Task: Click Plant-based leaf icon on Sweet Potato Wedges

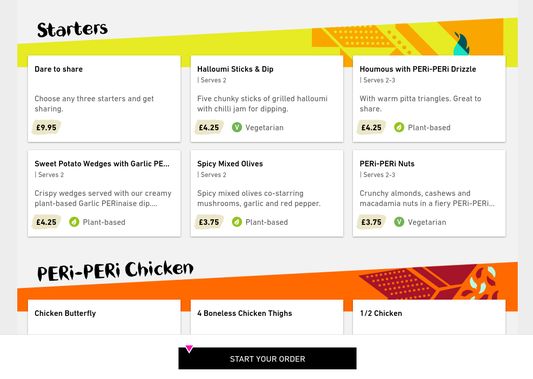Action: pyautogui.click(x=74, y=222)
